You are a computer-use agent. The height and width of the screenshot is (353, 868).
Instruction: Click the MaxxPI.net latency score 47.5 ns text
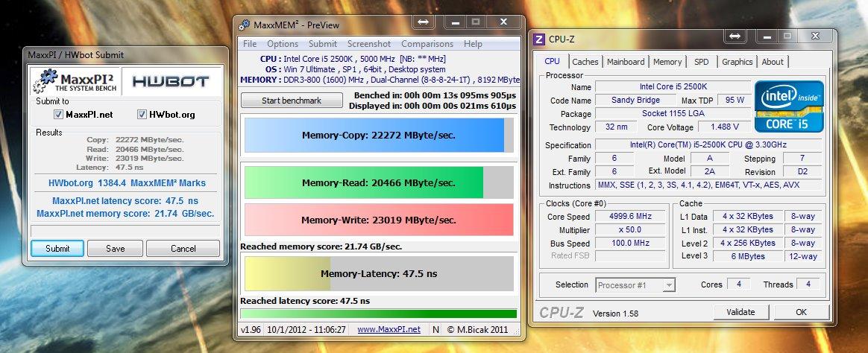125,201
